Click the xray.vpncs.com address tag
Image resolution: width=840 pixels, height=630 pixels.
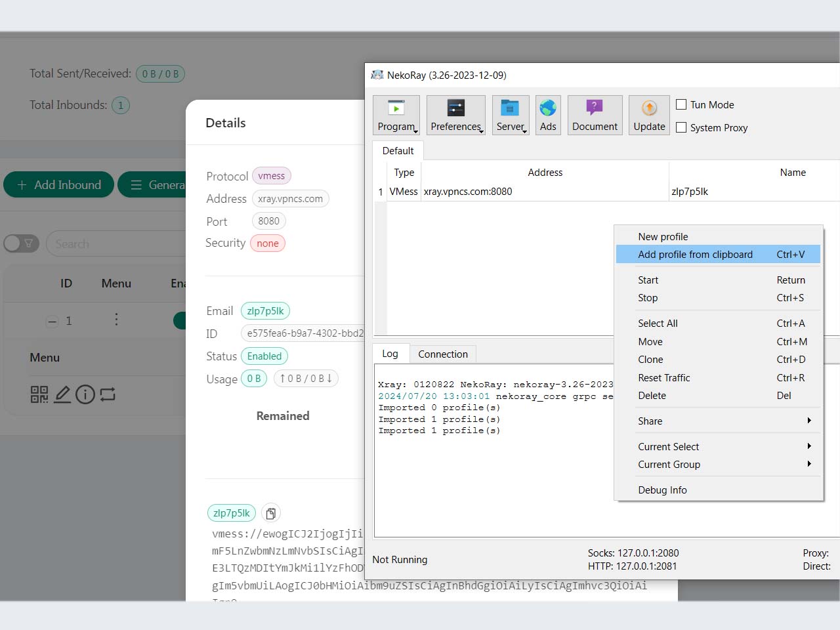pos(291,199)
